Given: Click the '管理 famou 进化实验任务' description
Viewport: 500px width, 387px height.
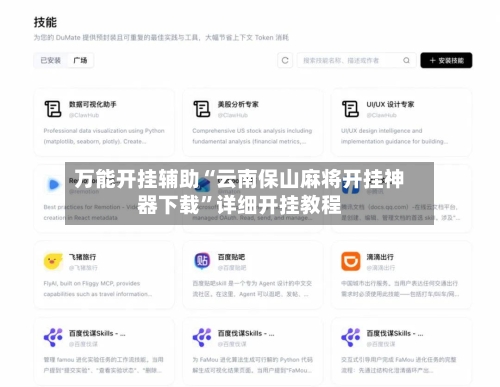Looking at the screenshot, I should click(x=104, y=365).
